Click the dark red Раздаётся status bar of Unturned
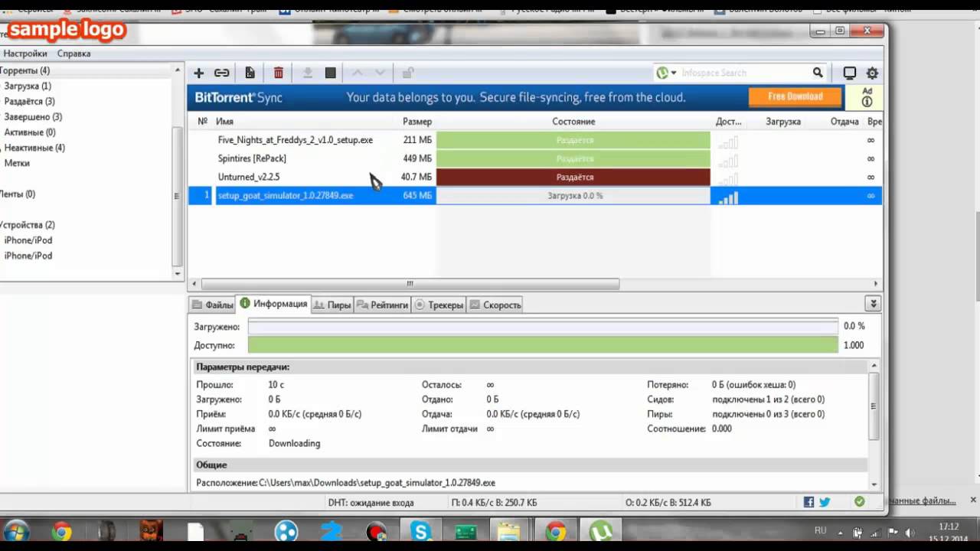The height and width of the screenshot is (551, 980). [x=573, y=177]
